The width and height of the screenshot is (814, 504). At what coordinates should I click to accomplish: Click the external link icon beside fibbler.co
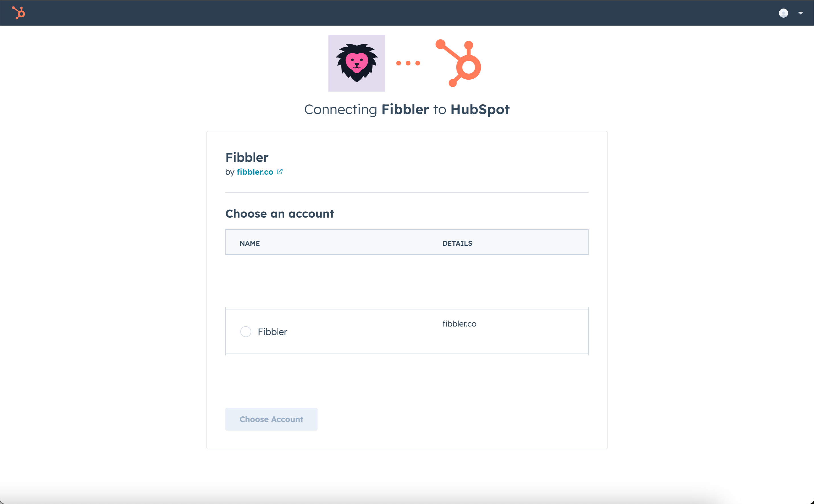click(279, 171)
